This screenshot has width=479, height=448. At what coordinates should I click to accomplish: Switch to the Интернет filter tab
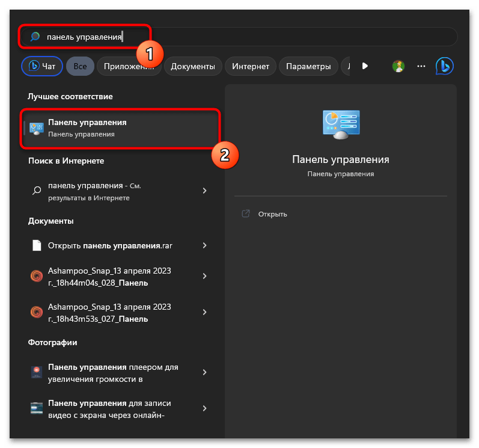click(251, 66)
